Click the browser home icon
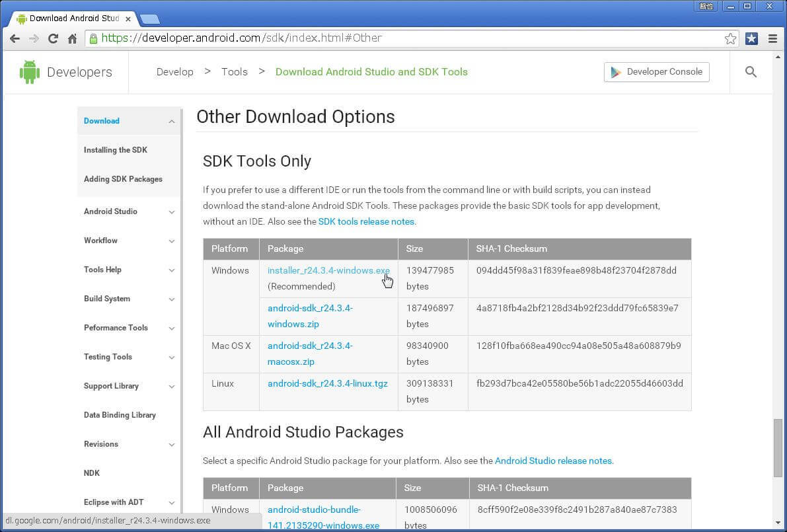Screen dimensions: 787x532 coord(73,39)
